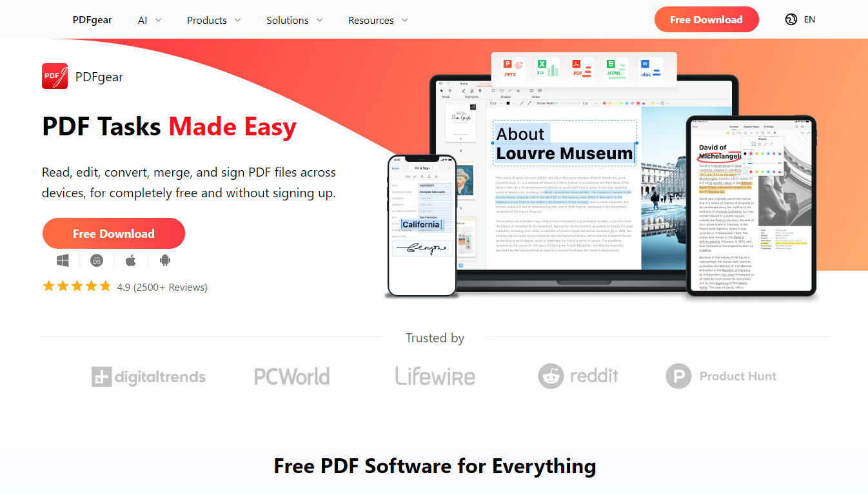The width and height of the screenshot is (868, 495).
Task: Click the Windows platform icon
Action: pos(63,260)
